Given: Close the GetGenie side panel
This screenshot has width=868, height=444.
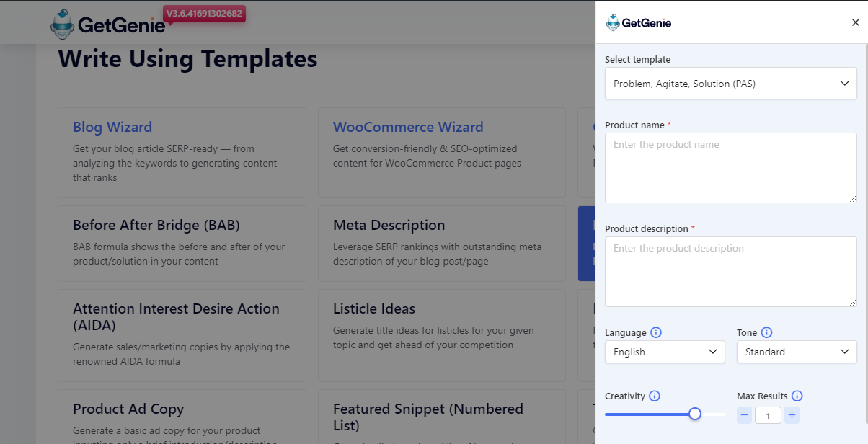Looking at the screenshot, I should click(856, 22).
